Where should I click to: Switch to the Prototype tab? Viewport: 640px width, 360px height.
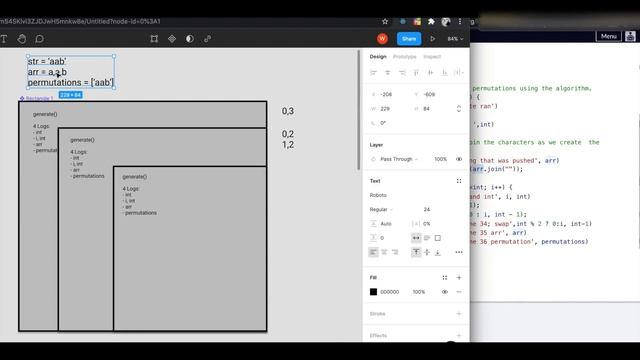[x=404, y=57]
